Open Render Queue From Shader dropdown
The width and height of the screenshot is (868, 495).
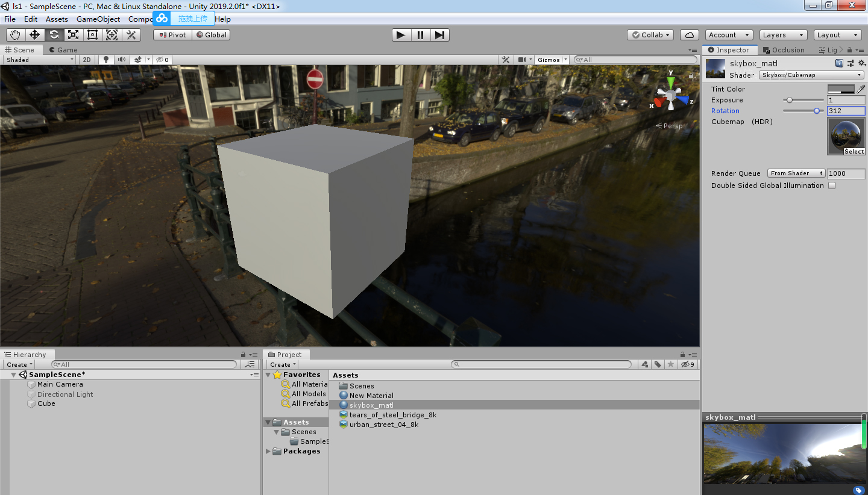pos(796,173)
